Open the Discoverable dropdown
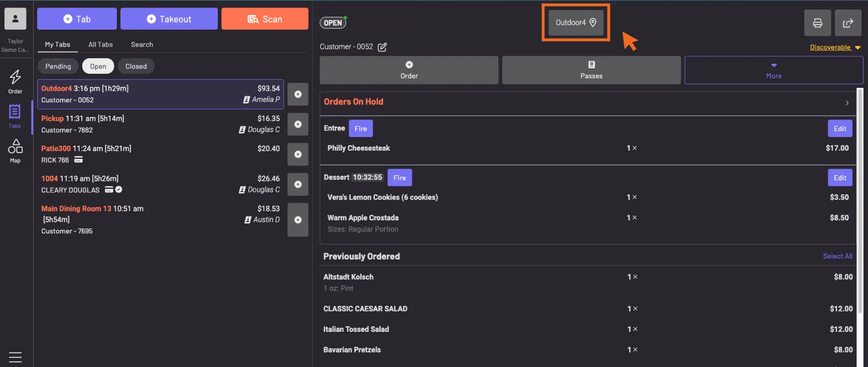Image resolution: width=868 pixels, height=367 pixels. coord(835,48)
